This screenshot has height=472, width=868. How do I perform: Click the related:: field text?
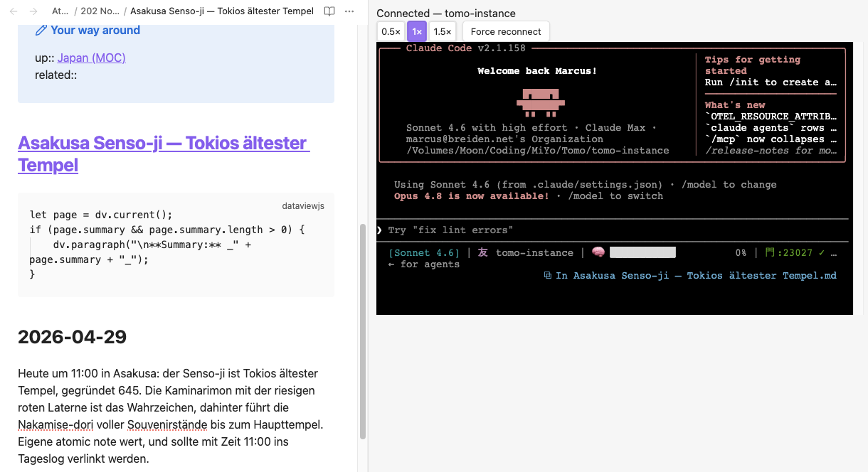coord(56,75)
